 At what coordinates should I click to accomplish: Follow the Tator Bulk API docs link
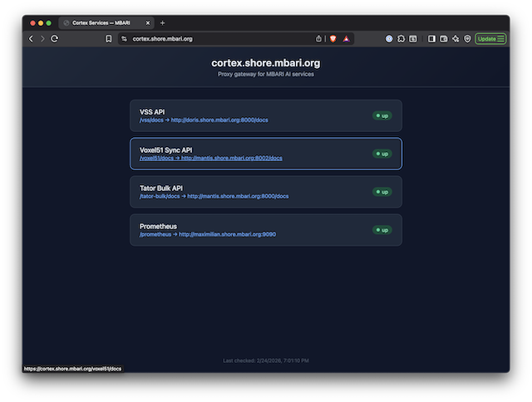pos(214,196)
